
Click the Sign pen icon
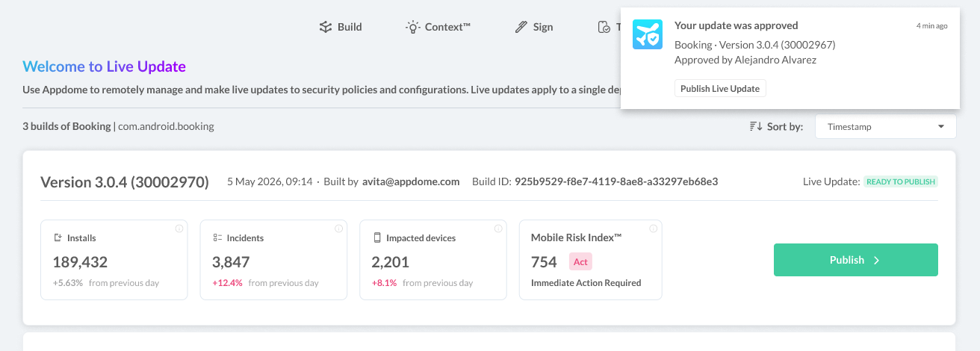pyautogui.click(x=521, y=27)
